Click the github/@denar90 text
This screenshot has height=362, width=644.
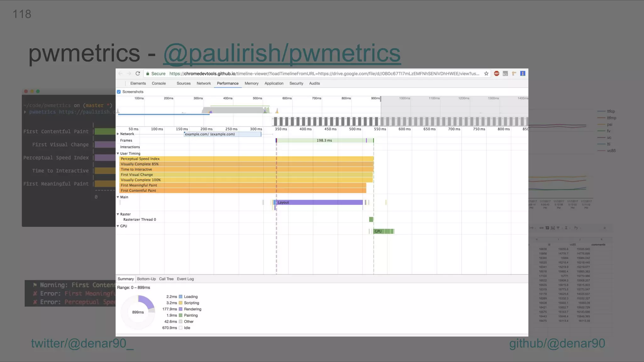click(x=557, y=343)
